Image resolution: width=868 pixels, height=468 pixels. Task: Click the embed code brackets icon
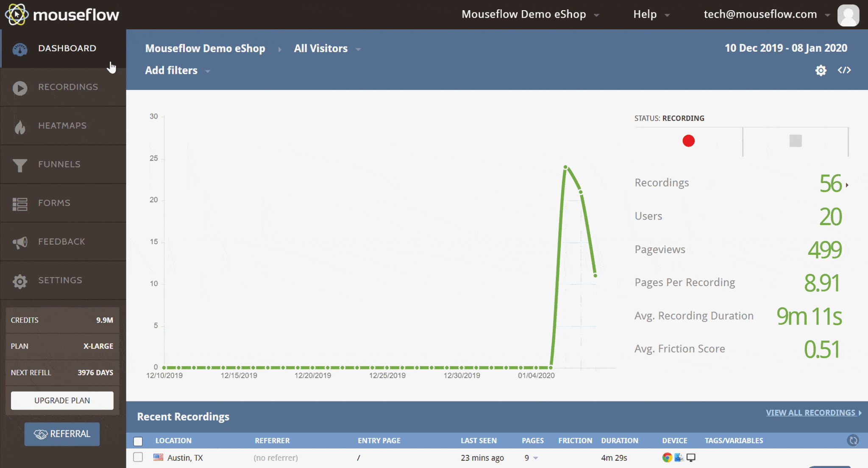844,70
